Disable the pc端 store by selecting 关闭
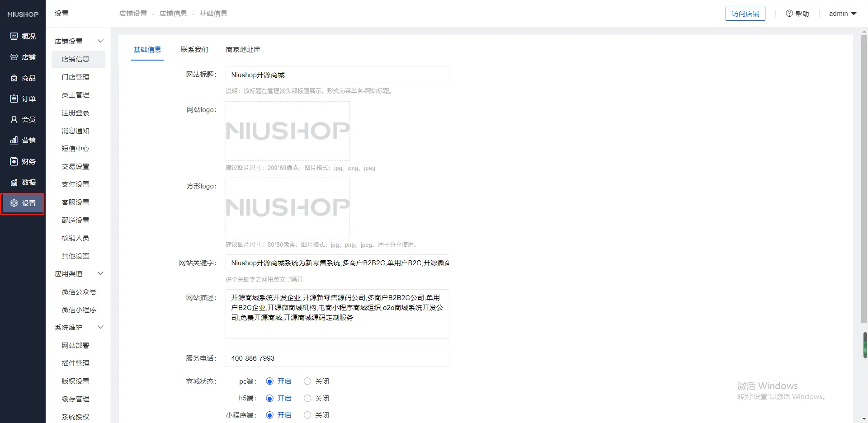Viewport: 868px width, 423px height. coord(307,381)
